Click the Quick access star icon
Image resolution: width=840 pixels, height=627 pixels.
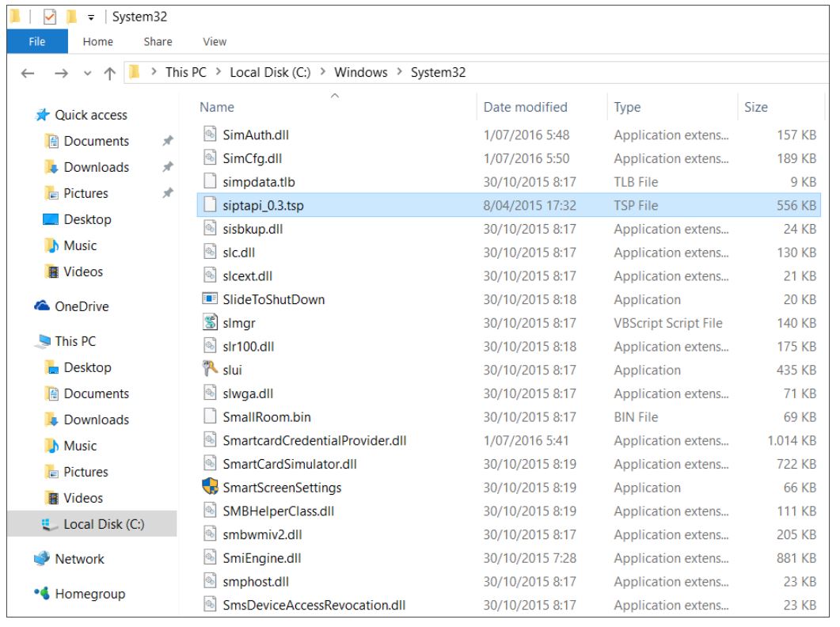click(x=43, y=116)
